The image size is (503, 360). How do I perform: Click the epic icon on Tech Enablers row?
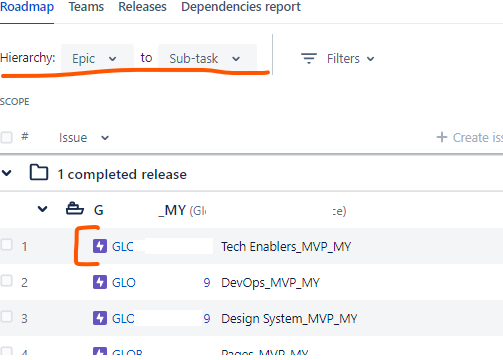point(100,246)
